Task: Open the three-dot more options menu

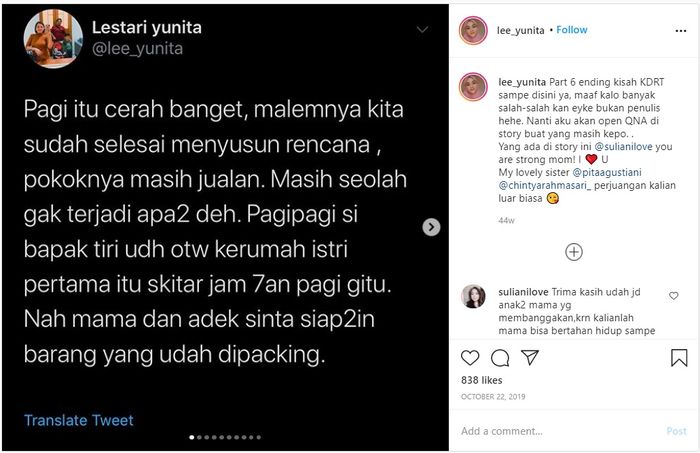Action: tap(680, 31)
